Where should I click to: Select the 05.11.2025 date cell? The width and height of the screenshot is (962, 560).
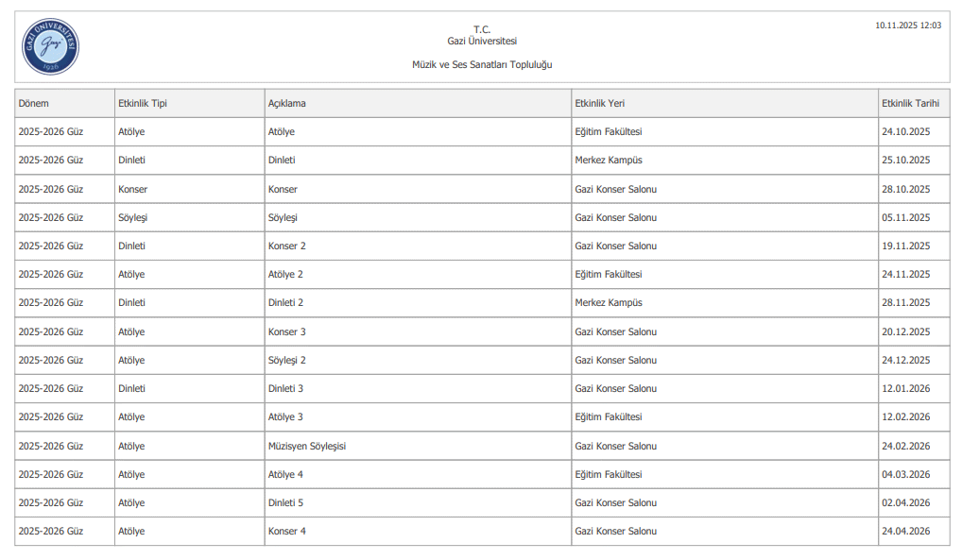coord(905,217)
